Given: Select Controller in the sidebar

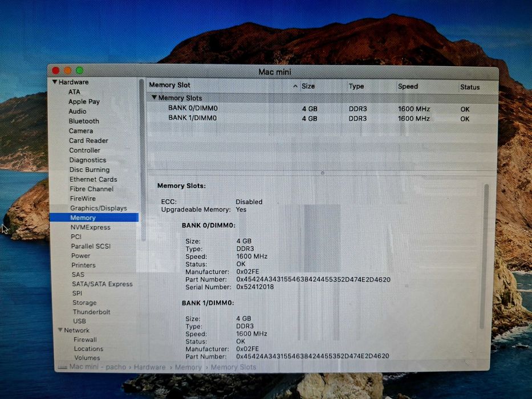Looking at the screenshot, I should point(84,150).
